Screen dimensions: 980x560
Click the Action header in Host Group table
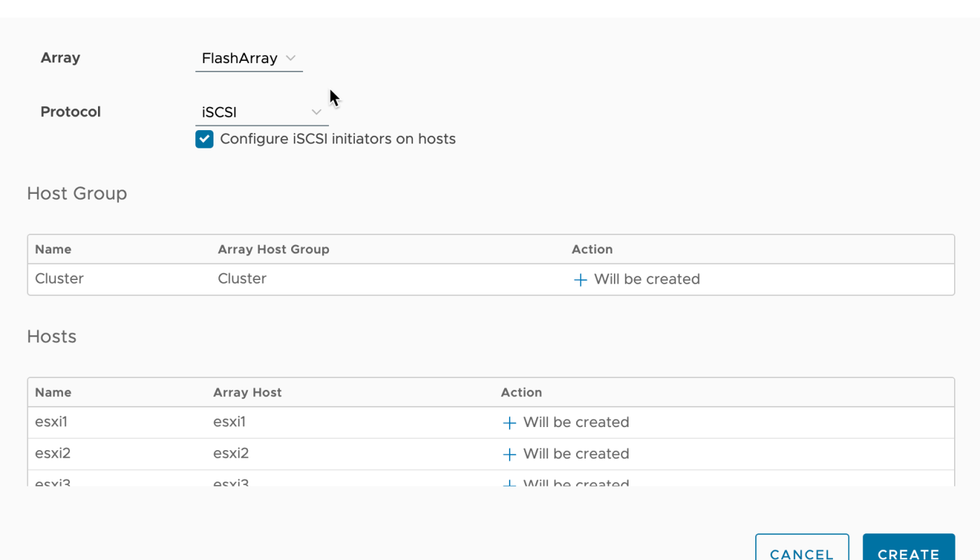tap(591, 249)
